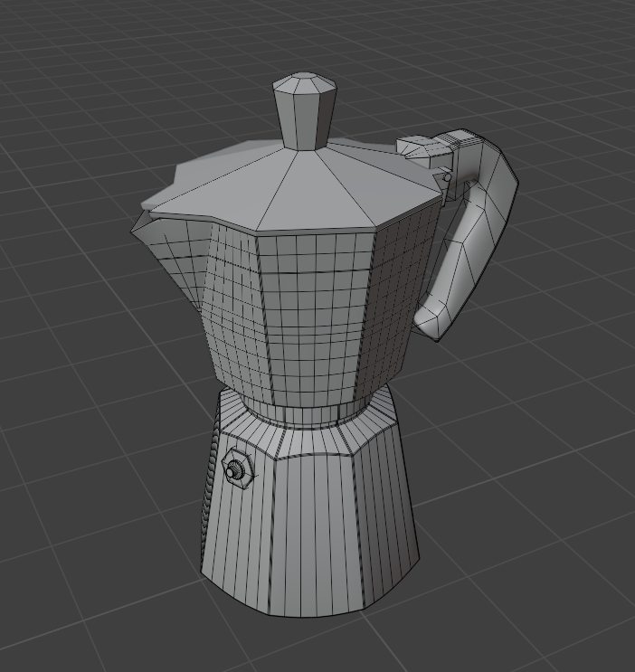Viewport: 635px width, 672px height.
Task: Click the lid knob's tapered stem
Action: click(x=305, y=121)
